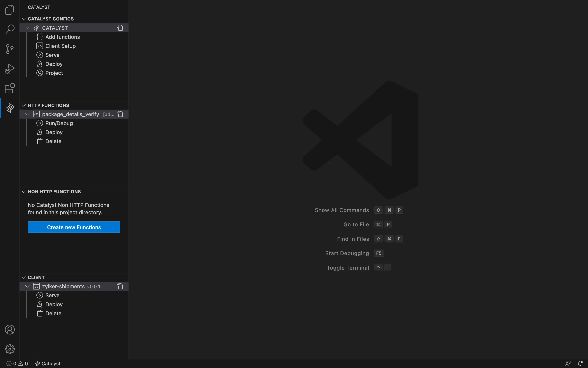Open the Manage gear icon
This screenshot has height=368, width=588.
pyautogui.click(x=10, y=349)
